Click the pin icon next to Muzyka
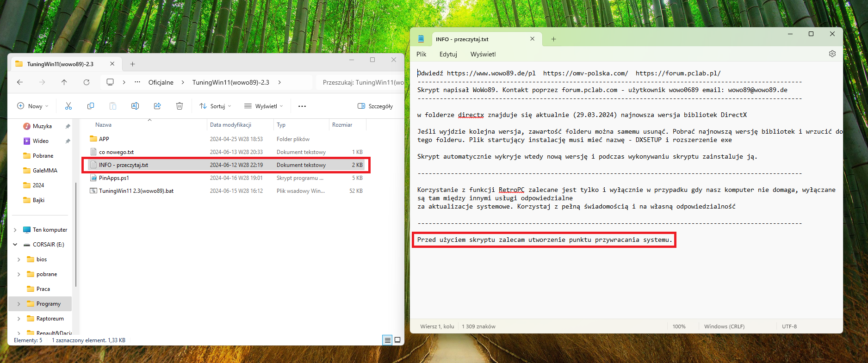This screenshot has height=363, width=868. pos(68,126)
